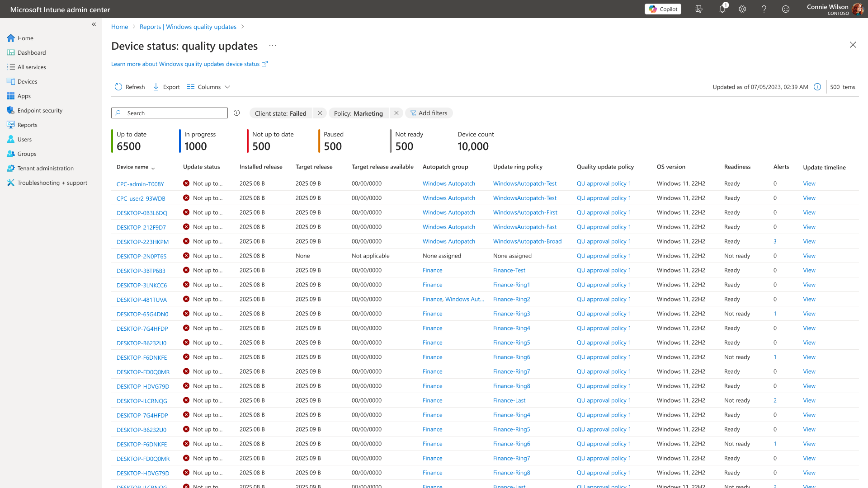The width and height of the screenshot is (868, 488).
Task: Click the Tenant administration sidebar icon
Action: pos(11,168)
